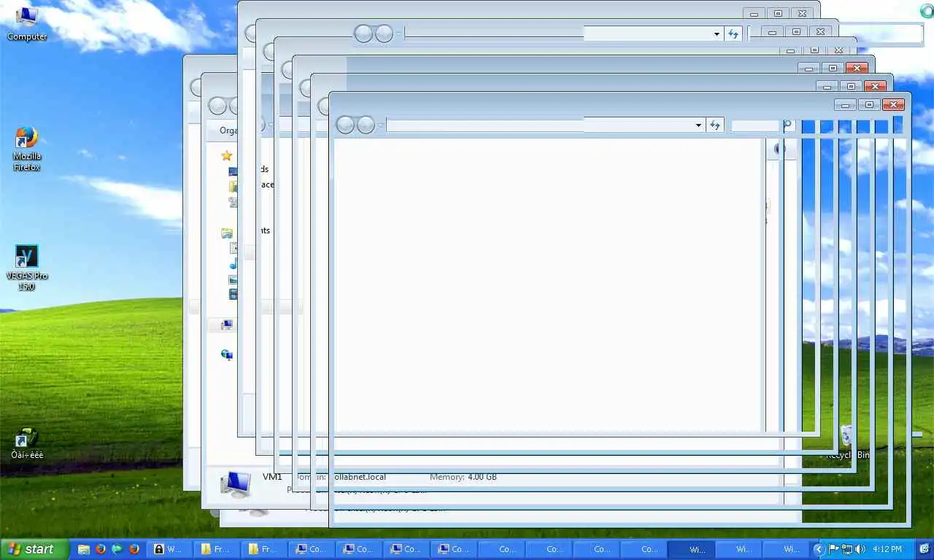This screenshot has height=560, width=934.
Task: Click the Back button in the topmost-positioned window
Action: 363,34
